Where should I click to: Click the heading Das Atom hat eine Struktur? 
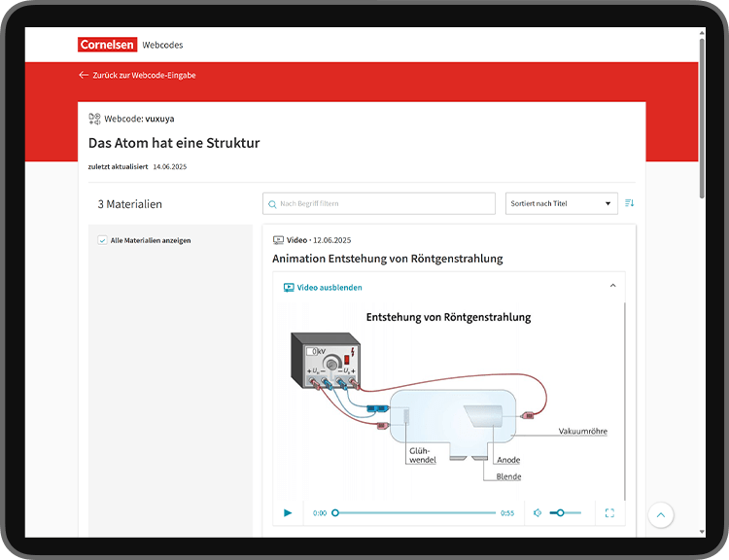coord(174,143)
